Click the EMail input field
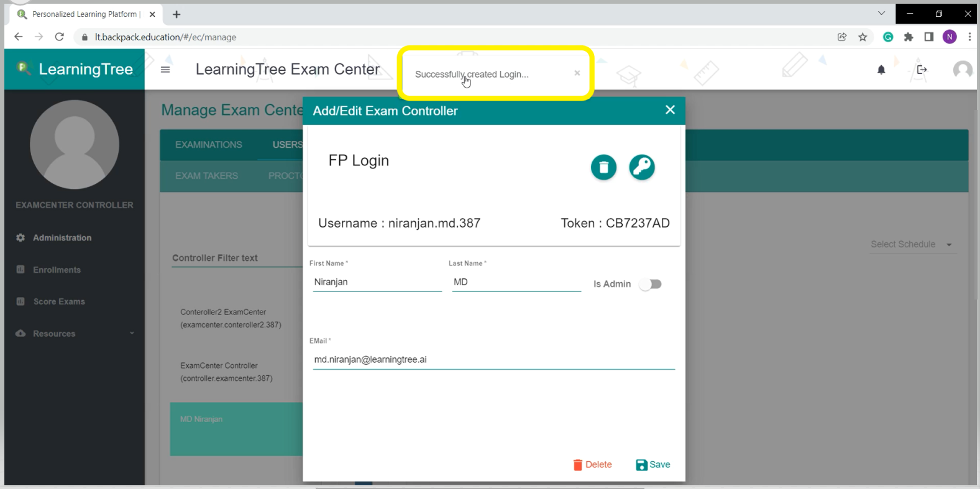The image size is (980, 489). point(493,360)
